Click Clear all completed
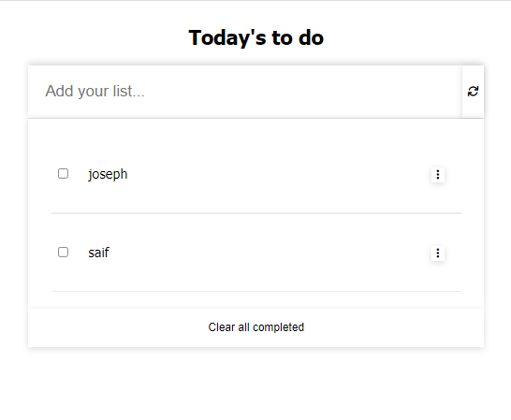 (256, 327)
